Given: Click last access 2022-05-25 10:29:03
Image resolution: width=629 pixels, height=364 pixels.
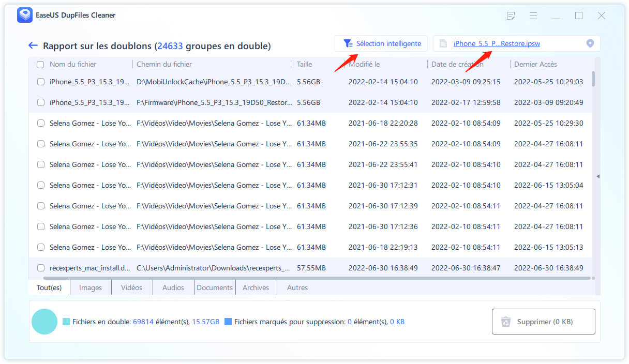Looking at the screenshot, I should coord(548,82).
